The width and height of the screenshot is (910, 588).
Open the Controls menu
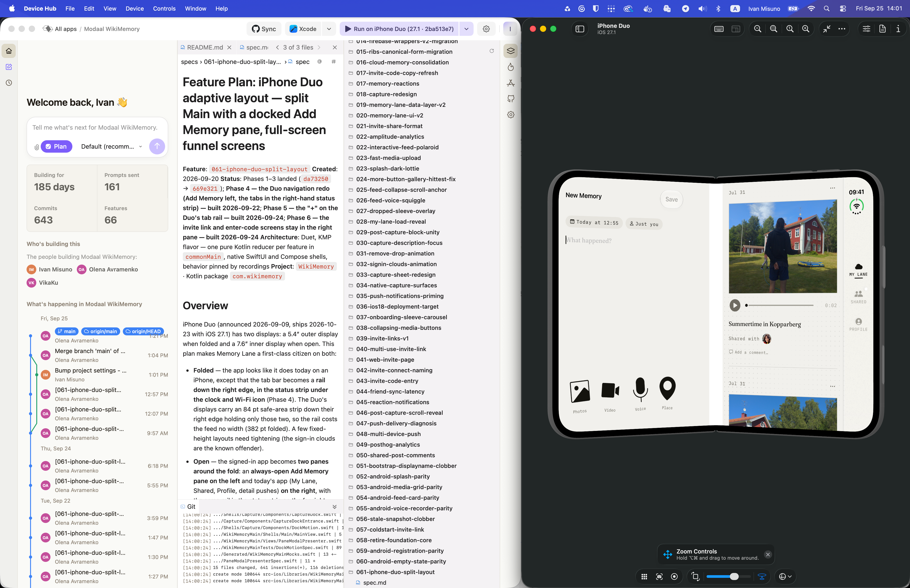164,8
